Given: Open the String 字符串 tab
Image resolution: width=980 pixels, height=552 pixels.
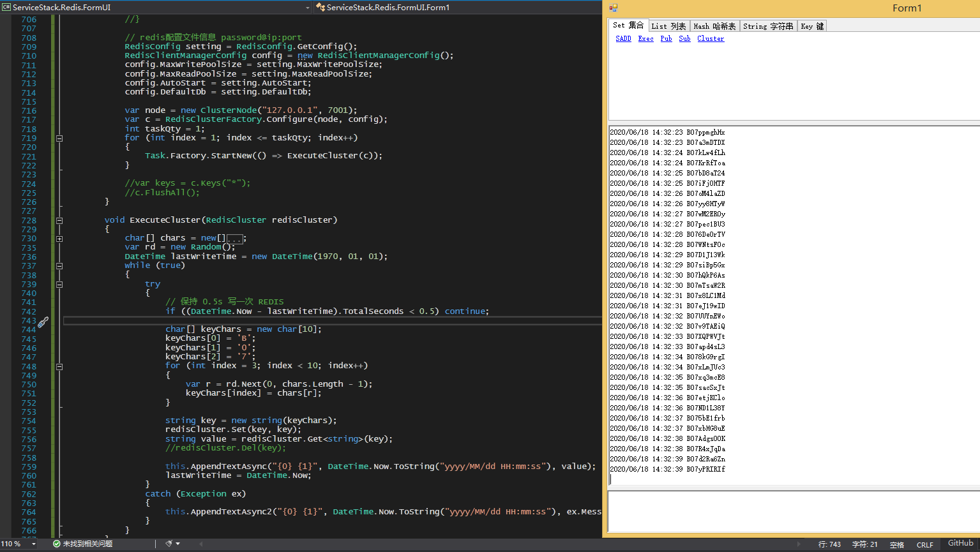Looking at the screenshot, I should coord(768,26).
